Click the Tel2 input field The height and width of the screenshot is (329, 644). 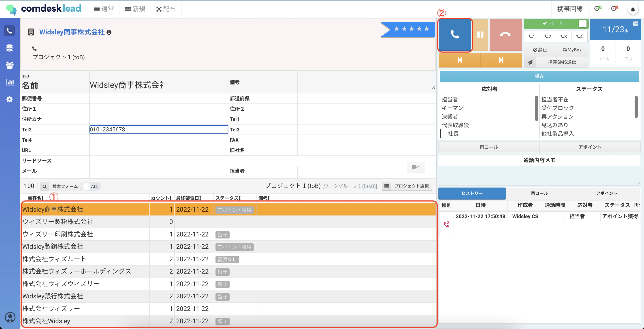(159, 130)
